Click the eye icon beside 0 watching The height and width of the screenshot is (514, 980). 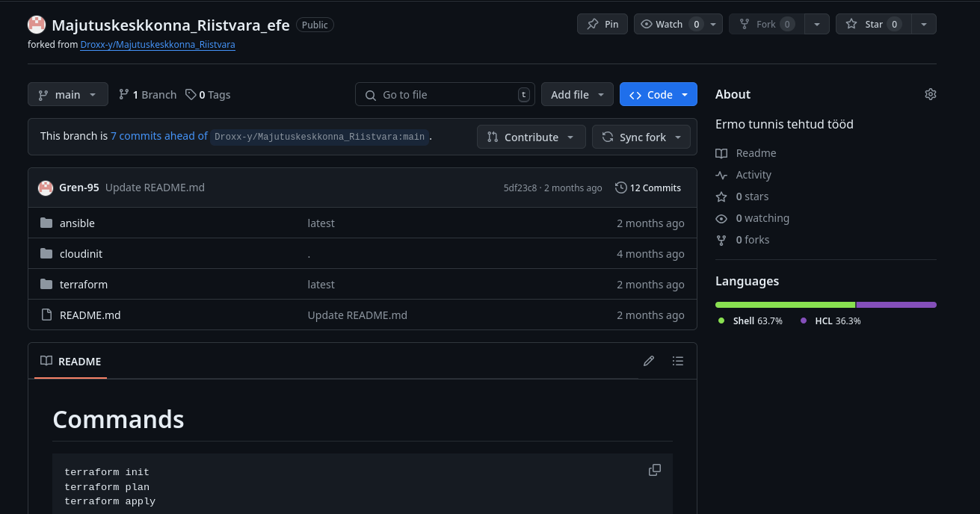coord(721,218)
